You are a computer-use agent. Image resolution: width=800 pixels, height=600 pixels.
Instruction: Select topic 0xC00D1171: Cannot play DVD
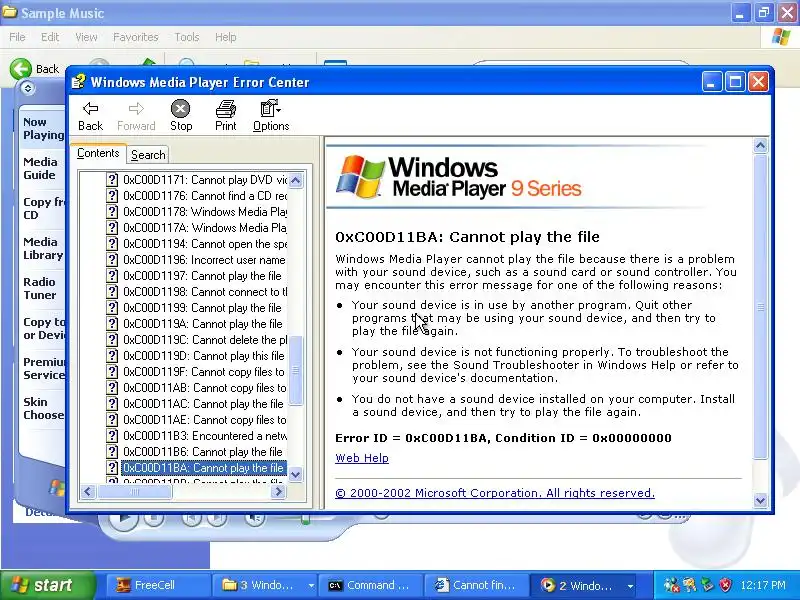pos(205,180)
